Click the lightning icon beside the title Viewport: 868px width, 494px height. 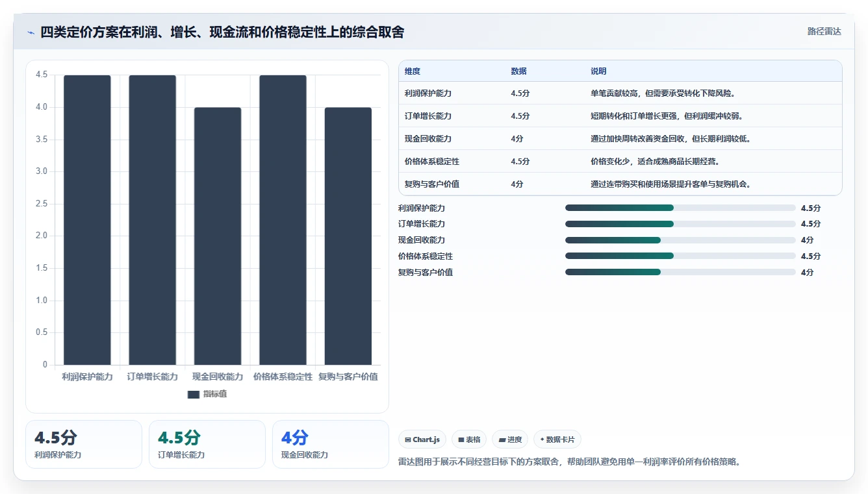(31, 32)
